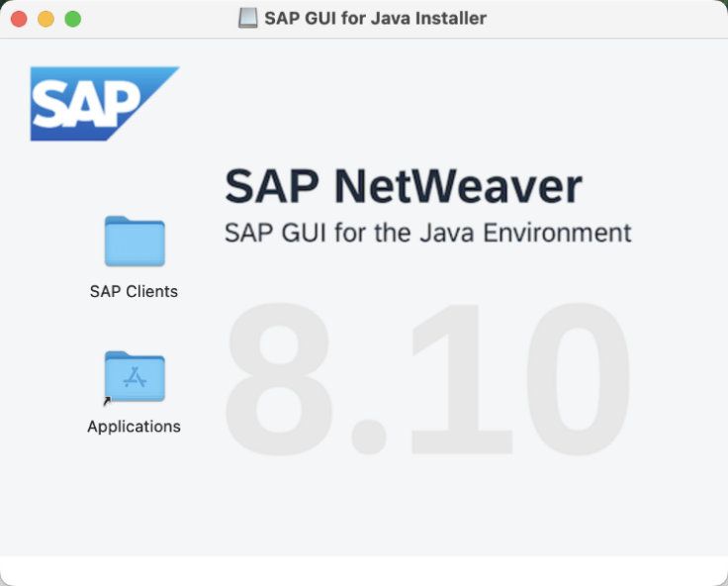Maximize window with green button

pyautogui.click(x=73, y=19)
